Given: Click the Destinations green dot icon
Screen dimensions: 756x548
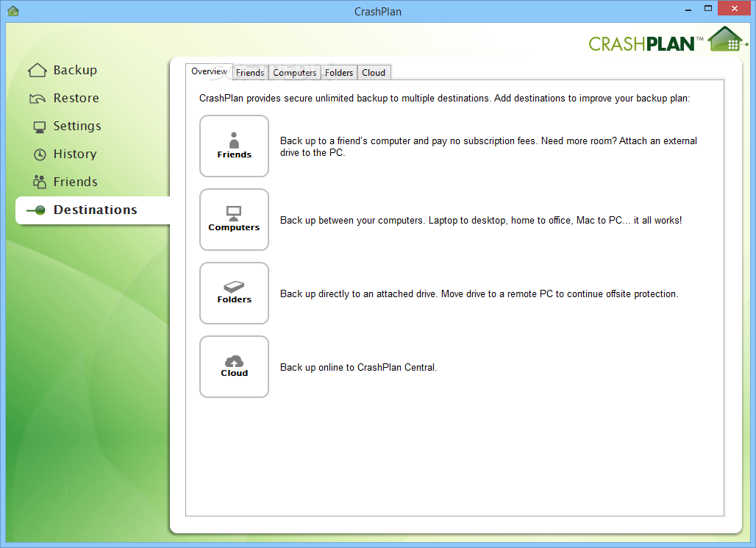Looking at the screenshot, I should point(36,210).
